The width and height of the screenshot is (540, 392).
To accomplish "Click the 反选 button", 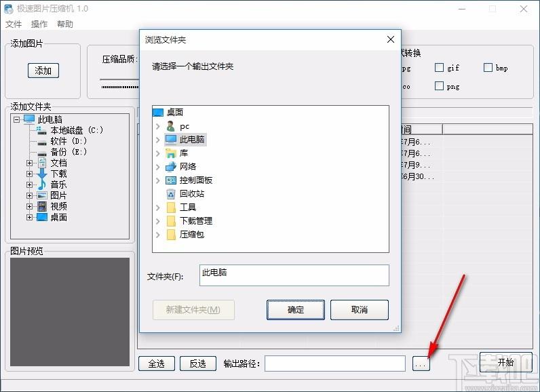I will pos(198,364).
